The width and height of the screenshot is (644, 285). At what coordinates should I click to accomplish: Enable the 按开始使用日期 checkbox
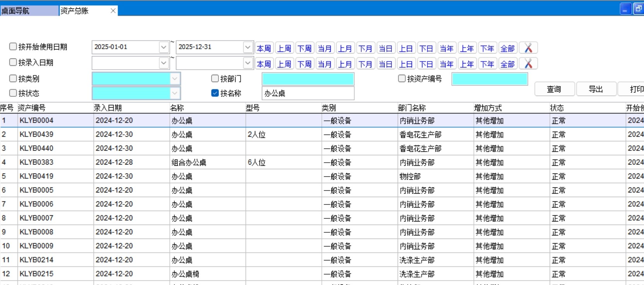click(x=13, y=47)
